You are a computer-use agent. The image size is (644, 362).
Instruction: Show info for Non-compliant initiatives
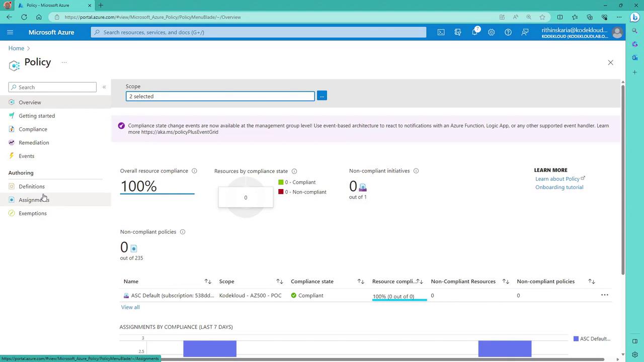click(416, 171)
